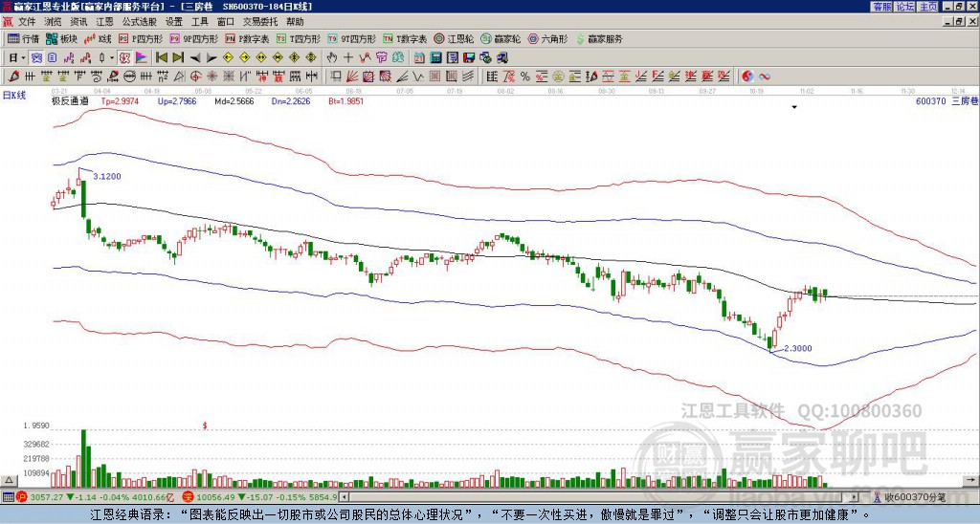Open the 文件 menu
The width and height of the screenshot is (980, 524).
[x=27, y=22]
